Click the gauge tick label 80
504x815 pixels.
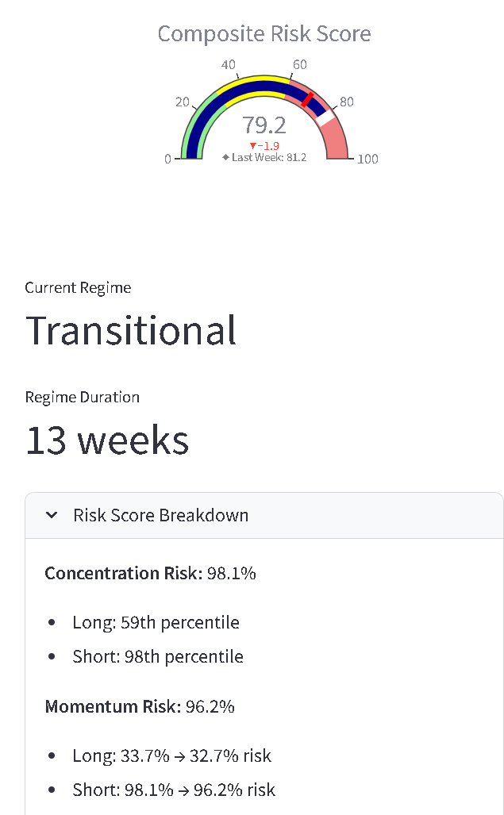tap(347, 102)
